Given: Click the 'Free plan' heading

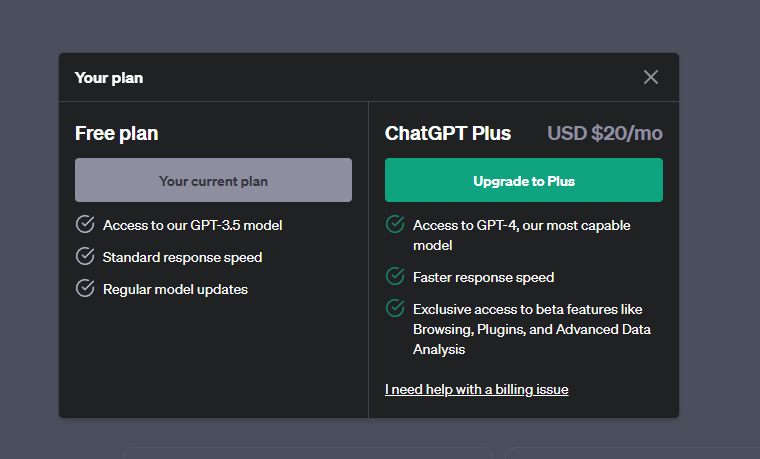Looking at the screenshot, I should 116,133.
